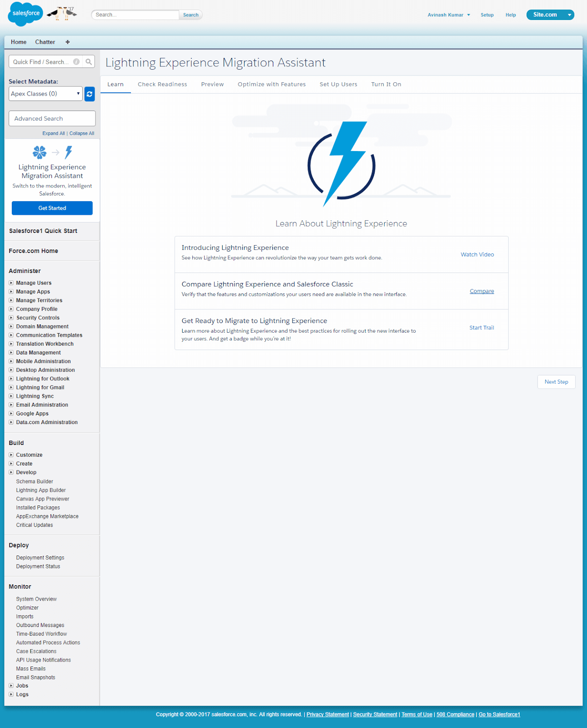Click the blue metadata refresh icon
Image resolution: width=587 pixels, height=728 pixels.
[90, 94]
